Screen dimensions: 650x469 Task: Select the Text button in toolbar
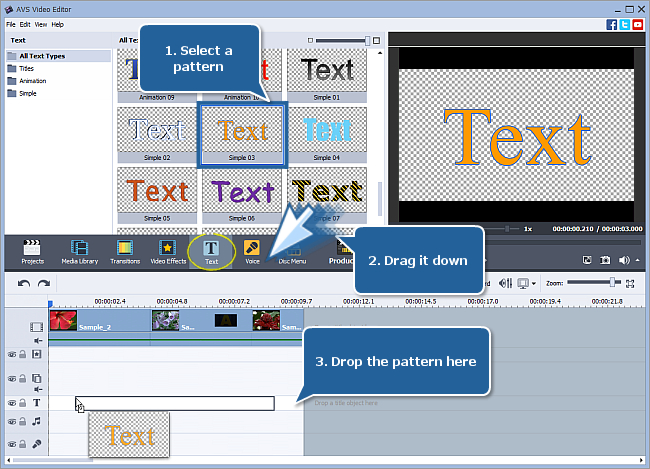[x=211, y=252]
